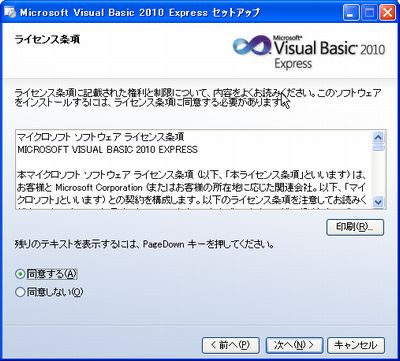Click the Visual Basic 2010 Express logo
This screenshot has height=361, width=400.
[x=309, y=52]
